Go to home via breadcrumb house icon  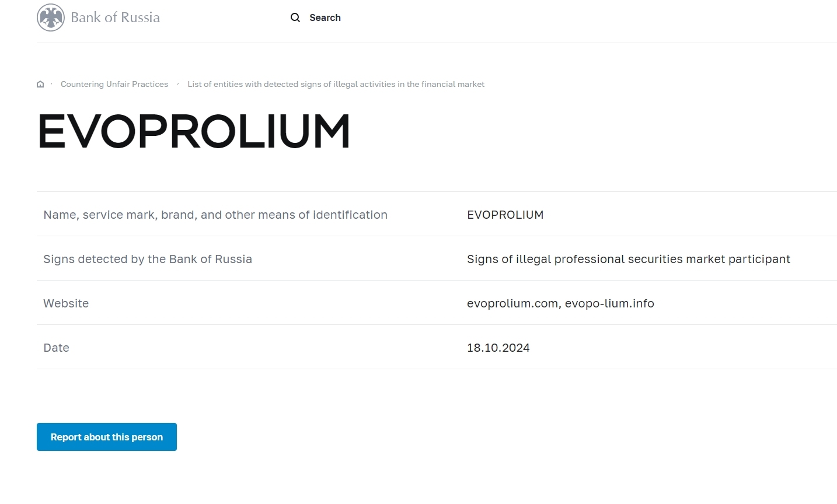[40, 84]
